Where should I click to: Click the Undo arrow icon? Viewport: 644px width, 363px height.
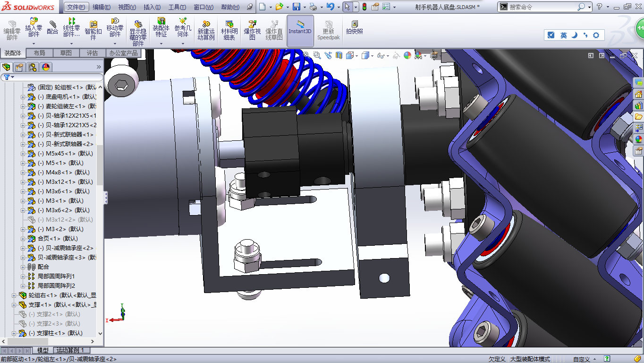[x=330, y=7]
